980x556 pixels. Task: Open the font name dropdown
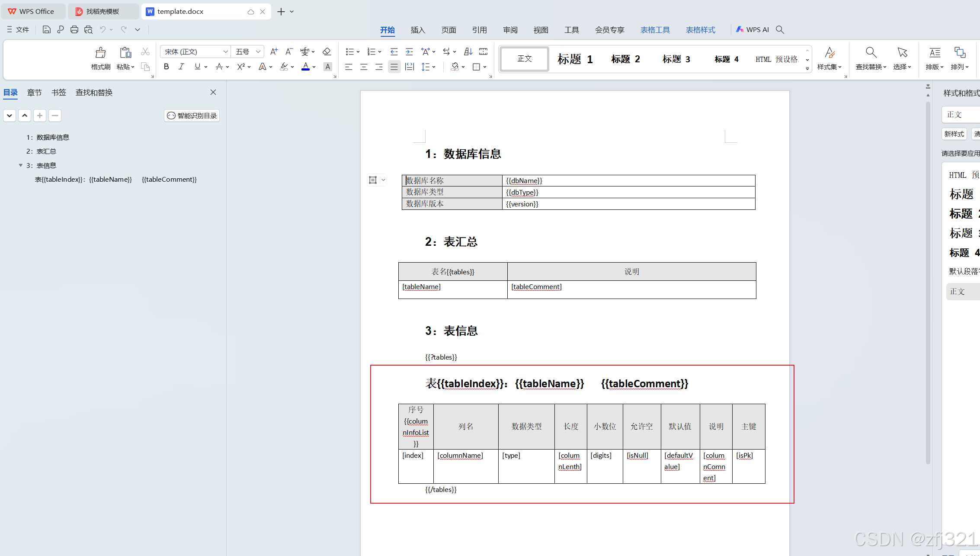pos(225,51)
